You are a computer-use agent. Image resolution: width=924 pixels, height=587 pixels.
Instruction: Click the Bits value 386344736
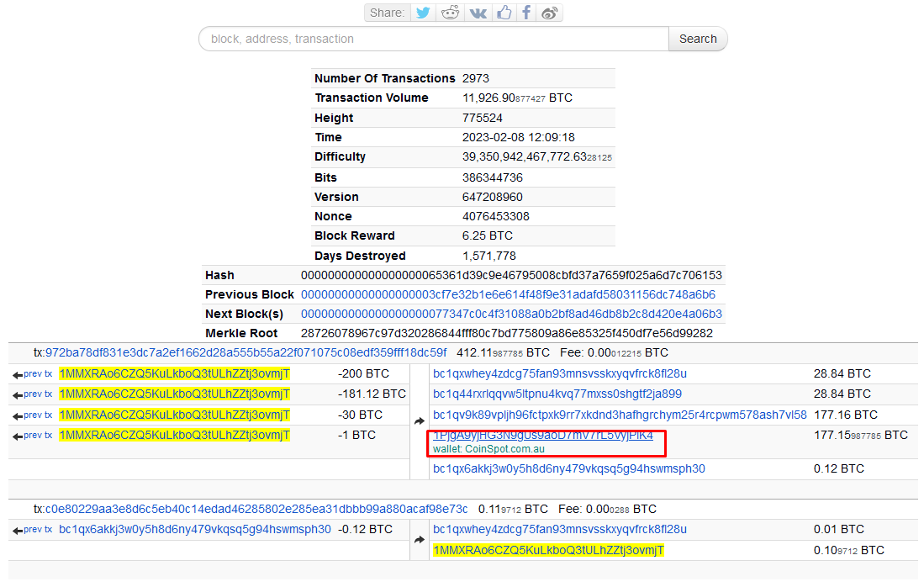[x=493, y=178]
